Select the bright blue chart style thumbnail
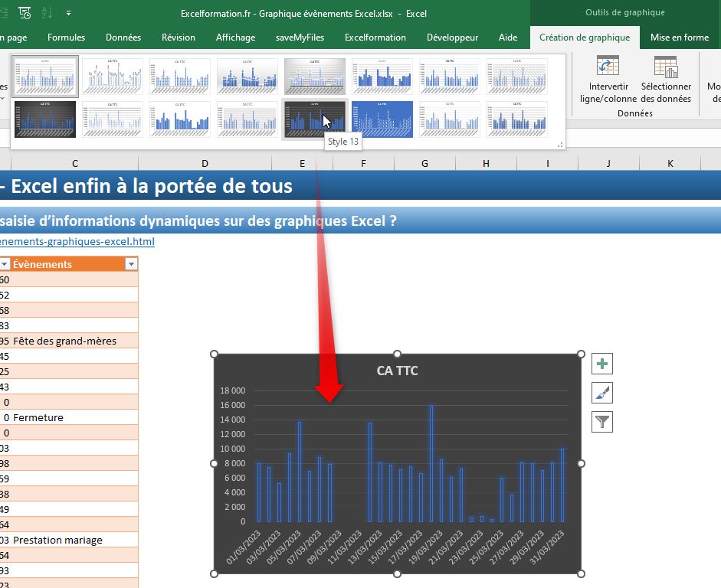The width and height of the screenshot is (721, 588). [382, 119]
